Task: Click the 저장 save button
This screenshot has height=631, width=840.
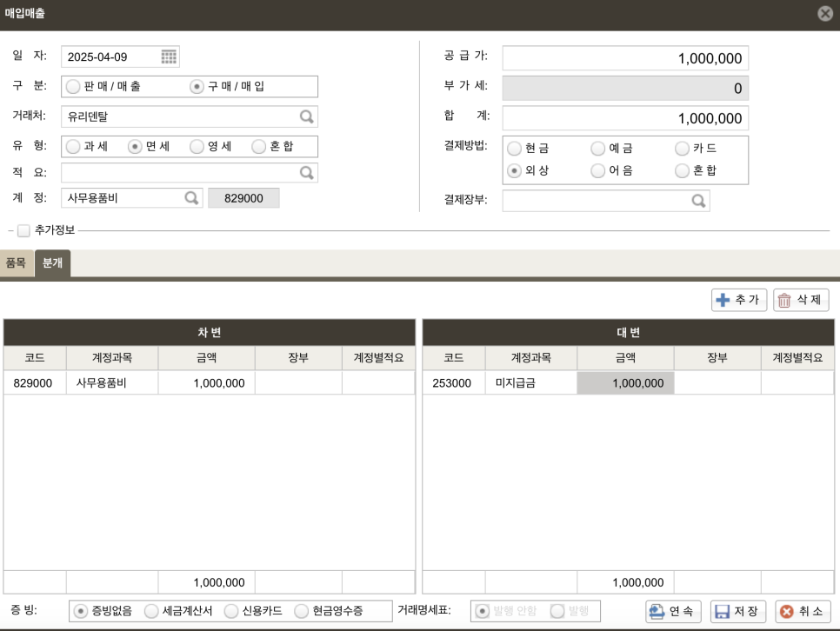Action: (738, 612)
